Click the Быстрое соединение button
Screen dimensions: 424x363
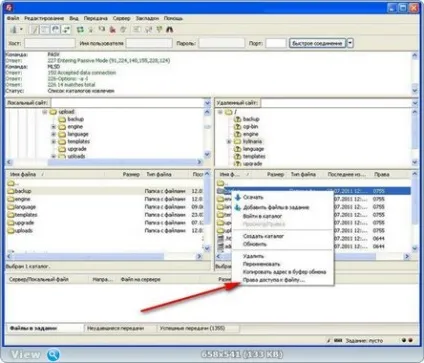coord(317,43)
